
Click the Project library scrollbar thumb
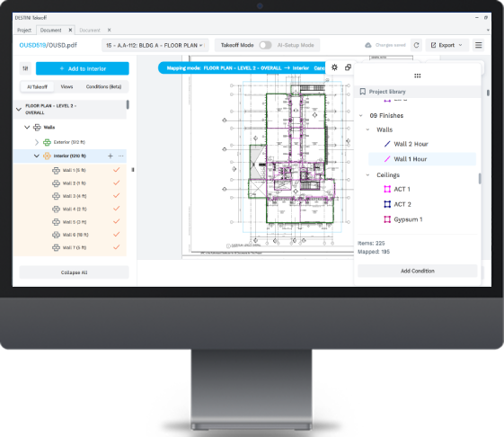480,179
